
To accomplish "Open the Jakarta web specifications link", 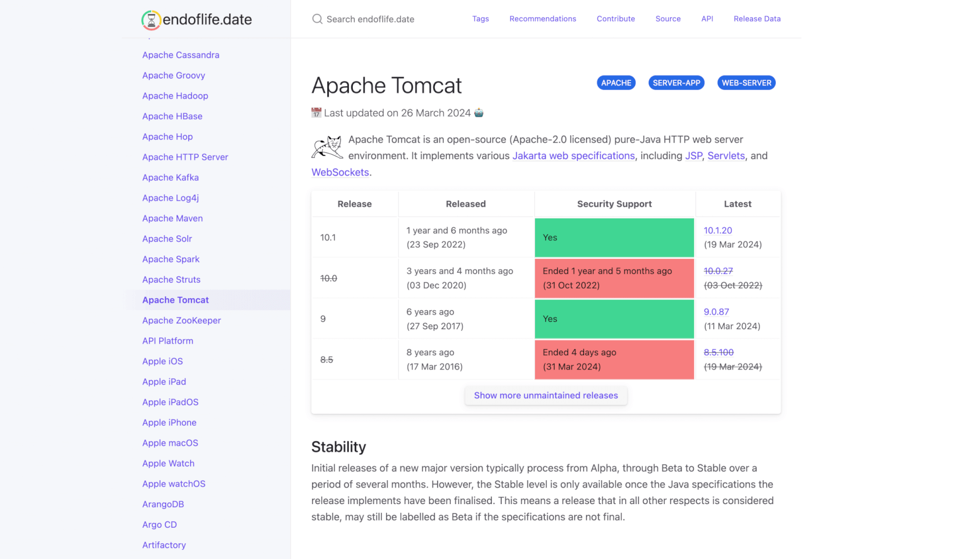I will [x=573, y=155].
